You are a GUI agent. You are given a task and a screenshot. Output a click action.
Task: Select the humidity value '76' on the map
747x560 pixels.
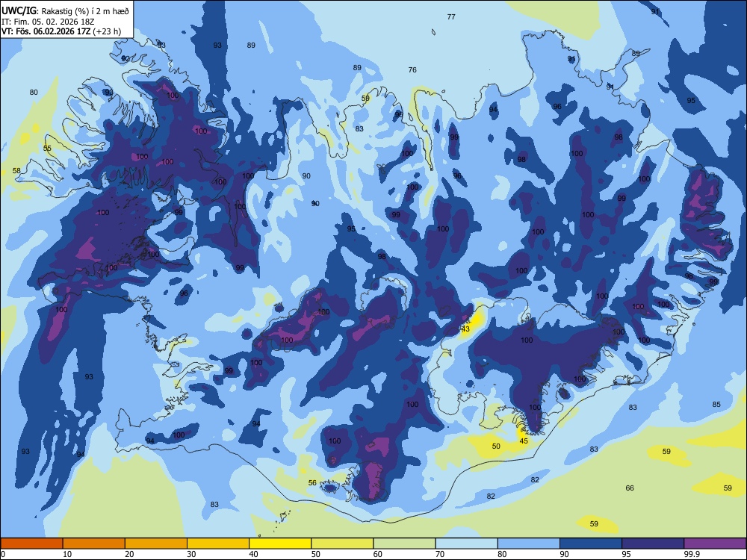pos(412,70)
